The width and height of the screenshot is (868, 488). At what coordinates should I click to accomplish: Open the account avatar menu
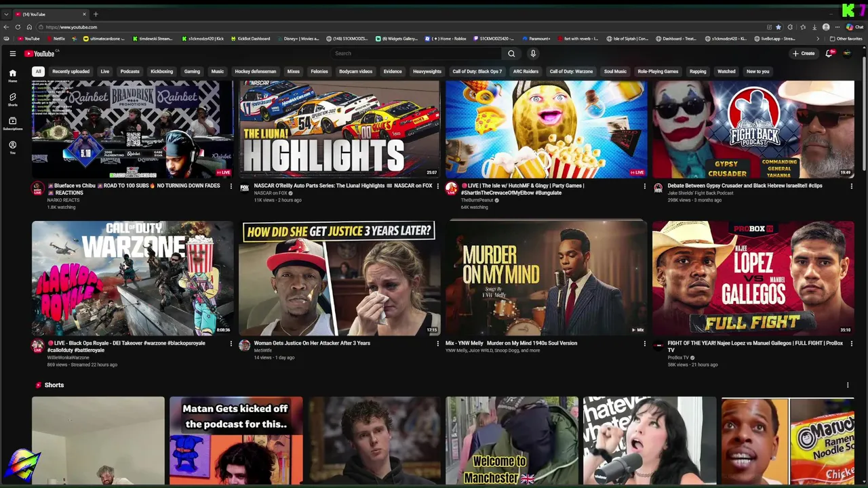click(x=847, y=54)
